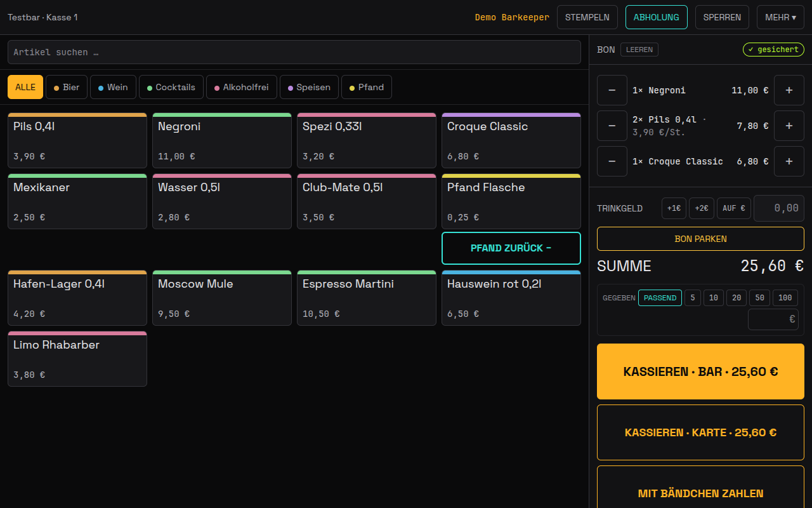Select PASSEND as given amount
812x508 pixels.
(660, 298)
